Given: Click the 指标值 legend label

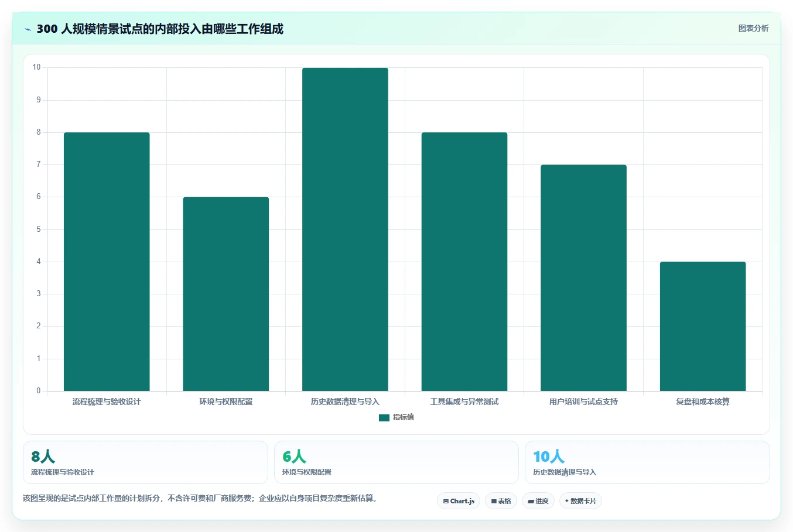Looking at the screenshot, I should coord(404,417).
